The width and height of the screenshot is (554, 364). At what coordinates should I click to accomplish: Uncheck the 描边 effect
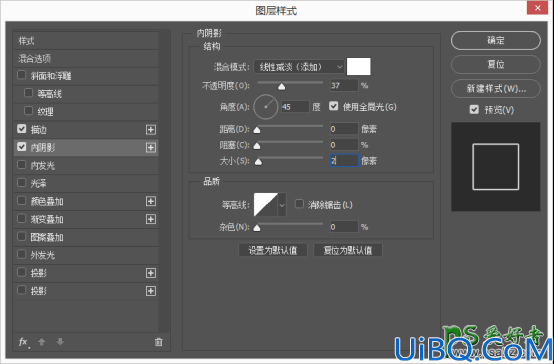(x=22, y=129)
